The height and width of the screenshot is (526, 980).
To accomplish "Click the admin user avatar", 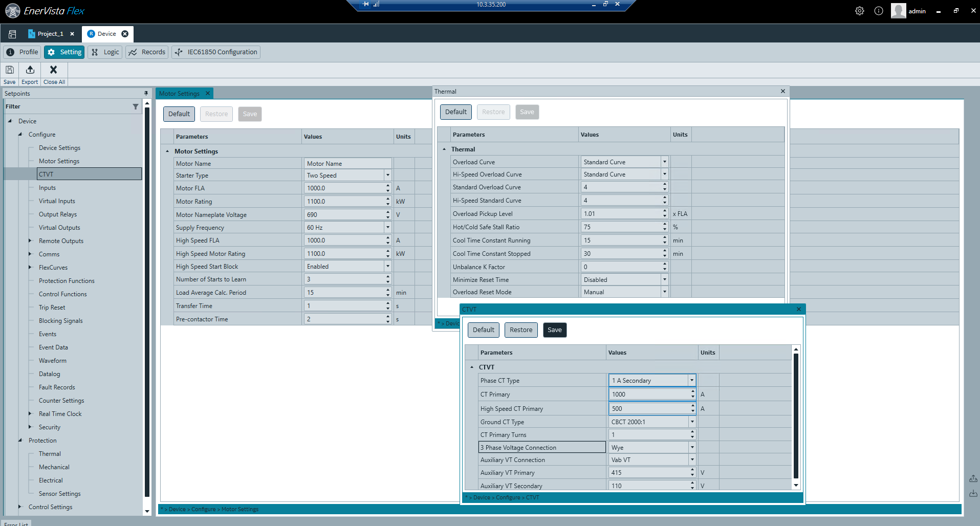I will point(898,11).
